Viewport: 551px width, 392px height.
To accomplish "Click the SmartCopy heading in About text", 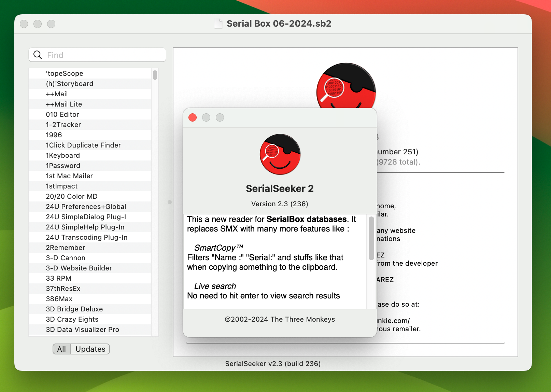I will pyautogui.click(x=218, y=248).
